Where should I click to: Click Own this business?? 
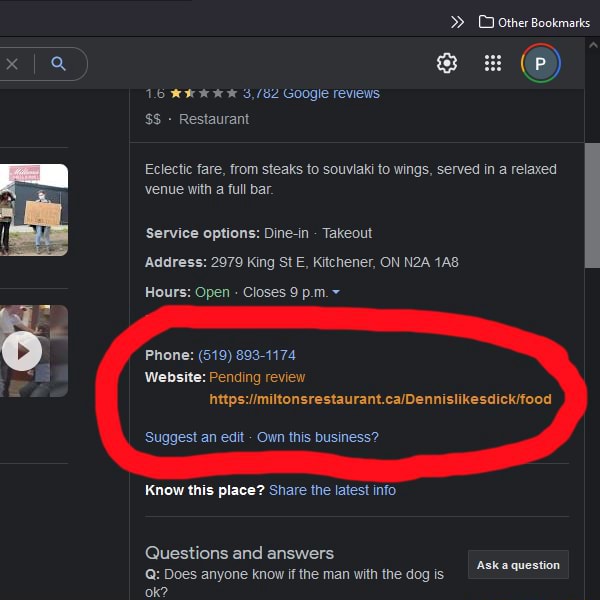point(318,437)
